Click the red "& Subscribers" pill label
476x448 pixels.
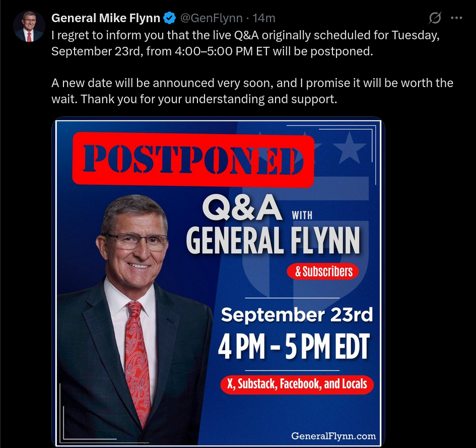pos(323,272)
